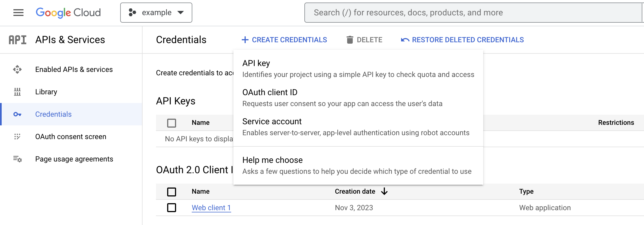This screenshot has height=225, width=644.
Task: Select Service account menu option
Action: click(358, 127)
